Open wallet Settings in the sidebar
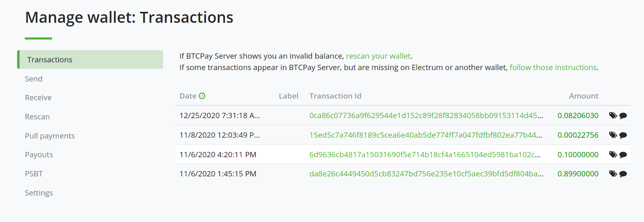Screen dimensions: 644x222 [x=39, y=193]
